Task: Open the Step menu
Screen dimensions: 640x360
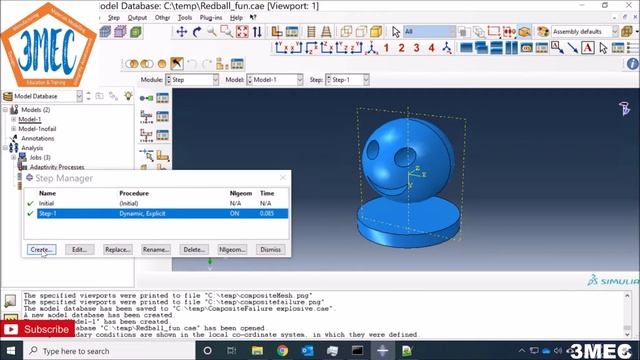Action: coord(114,18)
